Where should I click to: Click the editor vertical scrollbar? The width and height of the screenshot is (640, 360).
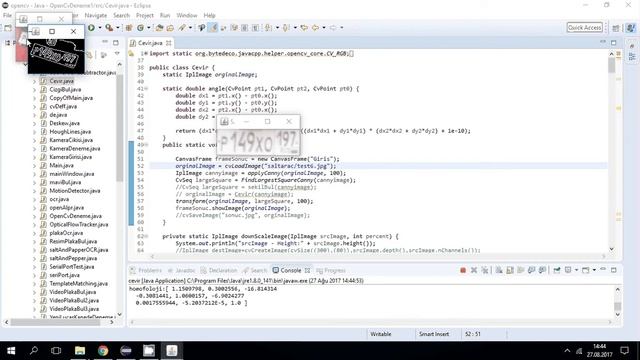[x=611, y=151]
